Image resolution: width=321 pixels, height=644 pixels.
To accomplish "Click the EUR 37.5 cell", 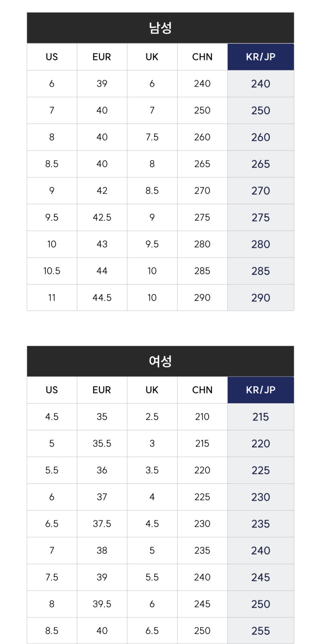I will point(102,524).
